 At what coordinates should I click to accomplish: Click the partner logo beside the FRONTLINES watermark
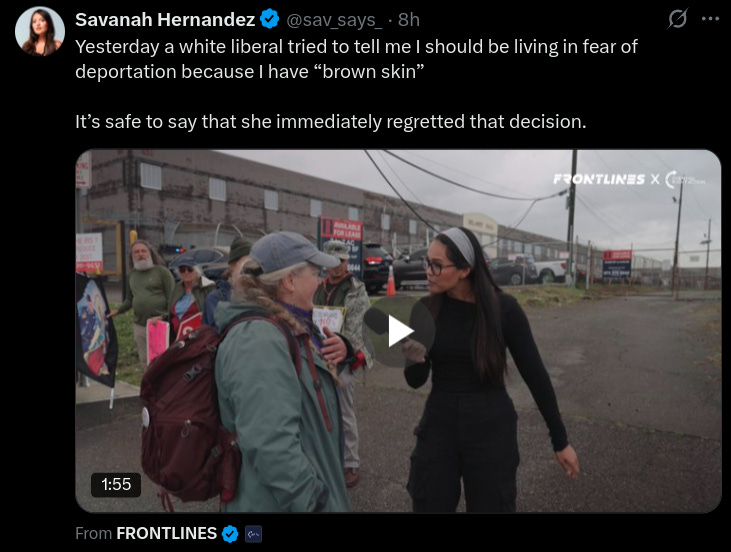pos(685,180)
